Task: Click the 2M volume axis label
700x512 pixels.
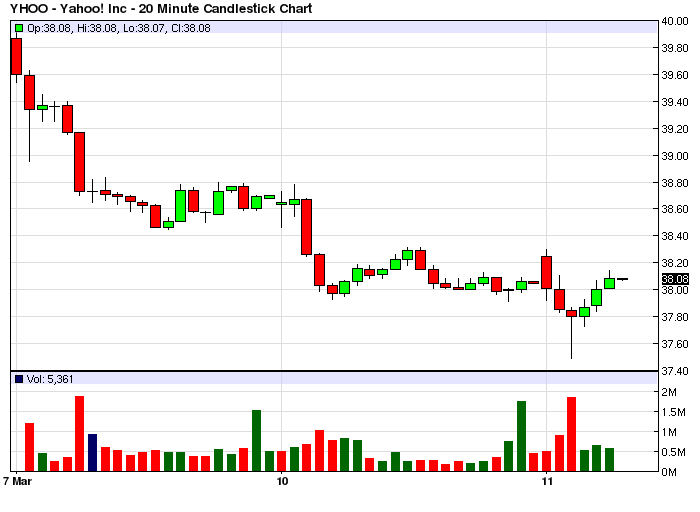Action: point(669,392)
